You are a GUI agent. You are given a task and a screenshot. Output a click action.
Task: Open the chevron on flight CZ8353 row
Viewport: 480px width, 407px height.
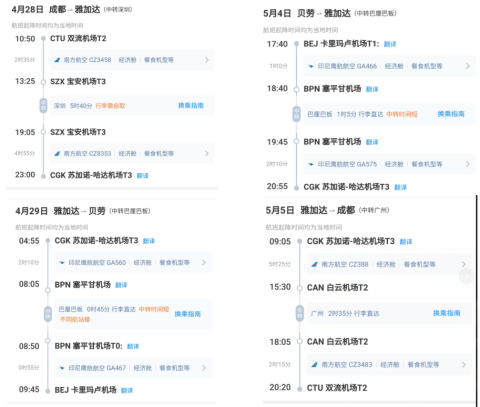(x=207, y=153)
